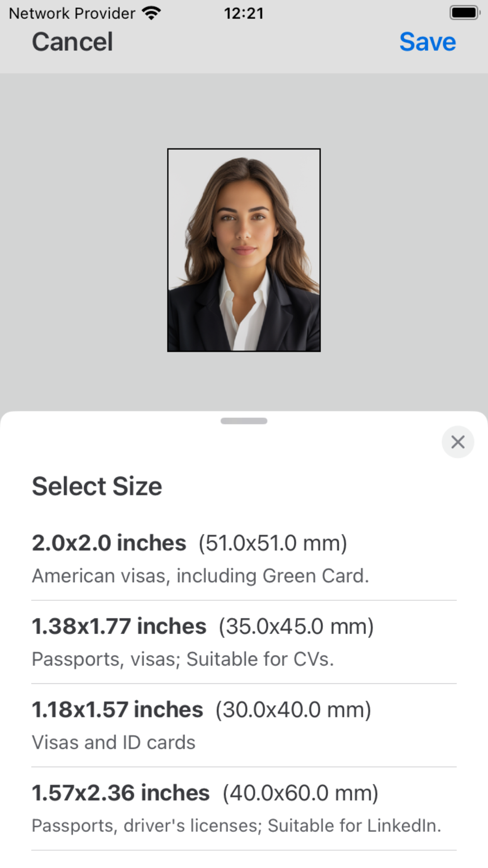
Task: Tap 'American visas, including Green Card' description
Action: (200, 576)
